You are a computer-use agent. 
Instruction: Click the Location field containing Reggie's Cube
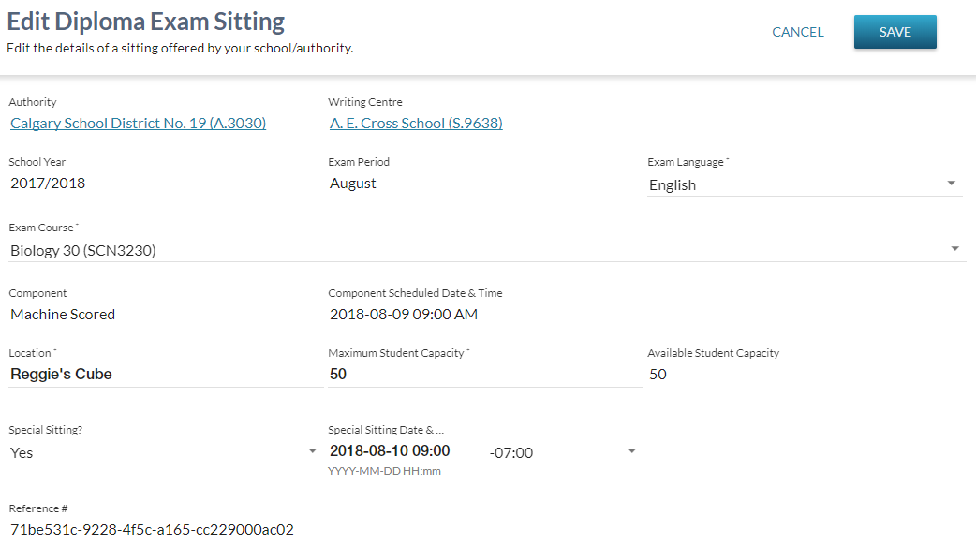(x=165, y=375)
